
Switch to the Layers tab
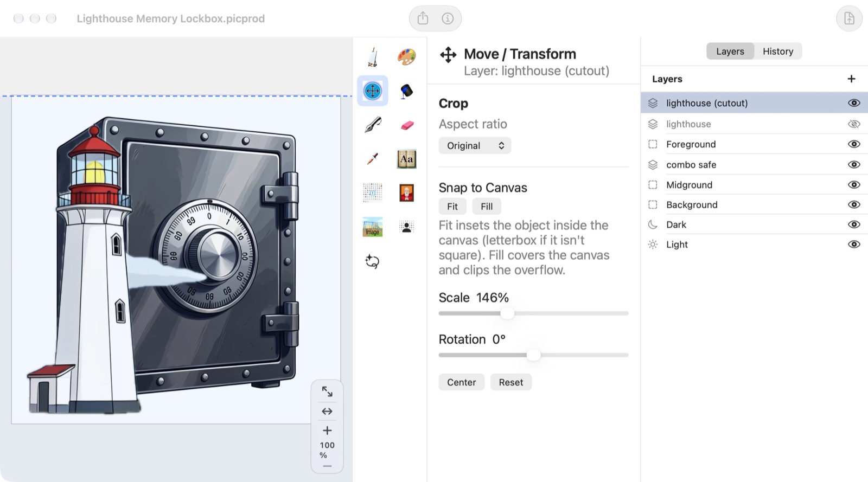pyautogui.click(x=730, y=51)
